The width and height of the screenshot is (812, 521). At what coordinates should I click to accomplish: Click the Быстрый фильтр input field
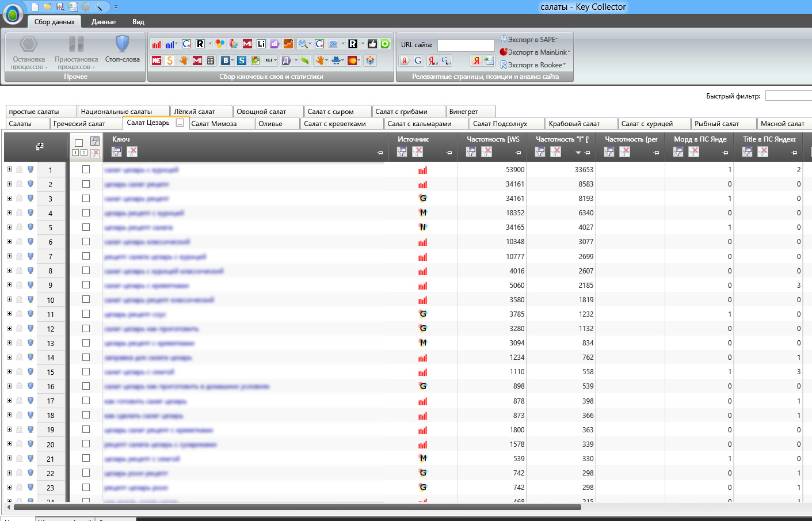point(788,96)
